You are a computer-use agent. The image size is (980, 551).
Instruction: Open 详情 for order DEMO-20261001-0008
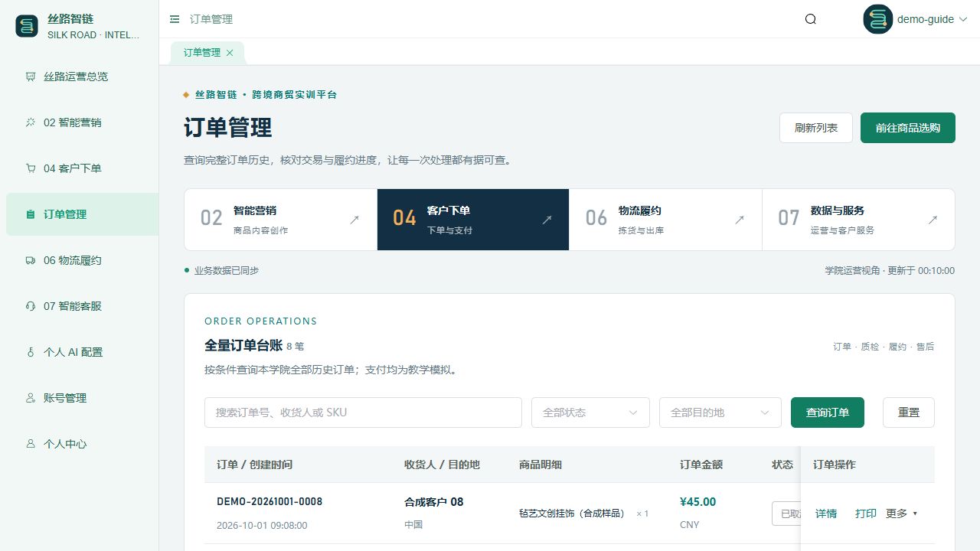826,514
